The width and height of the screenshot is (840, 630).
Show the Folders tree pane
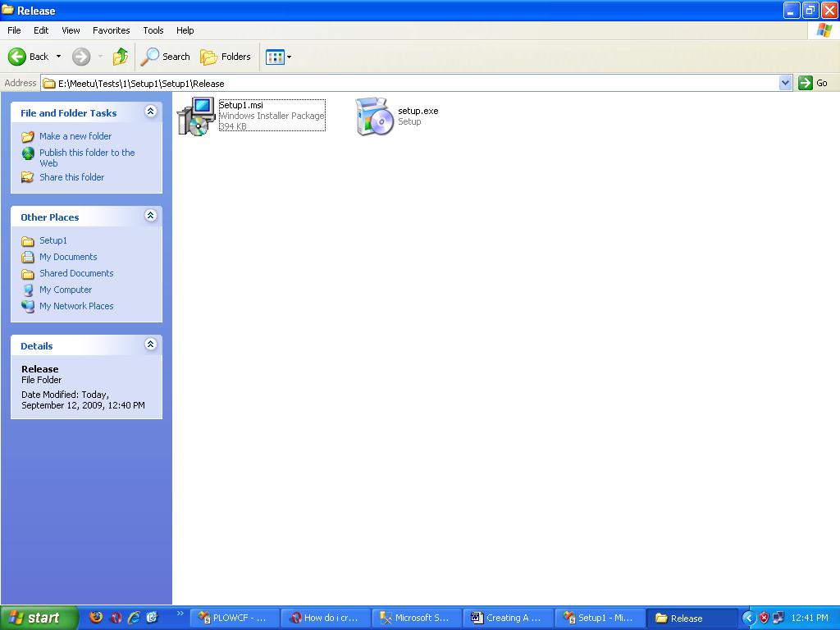click(x=225, y=57)
